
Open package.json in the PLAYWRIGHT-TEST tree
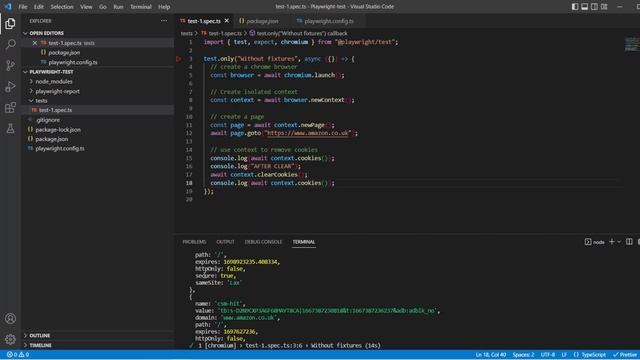tap(51, 139)
